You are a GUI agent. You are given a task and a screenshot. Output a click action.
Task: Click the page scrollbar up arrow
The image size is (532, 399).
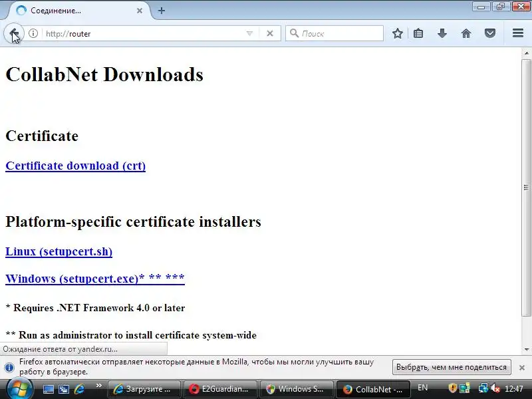coord(527,53)
